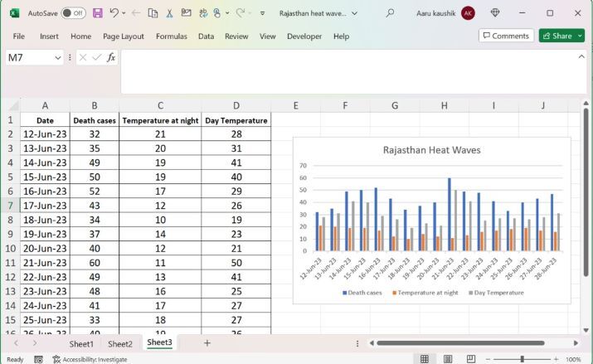
Task: Click the Name Box showing M7
Action: click(x=30, y=58)
